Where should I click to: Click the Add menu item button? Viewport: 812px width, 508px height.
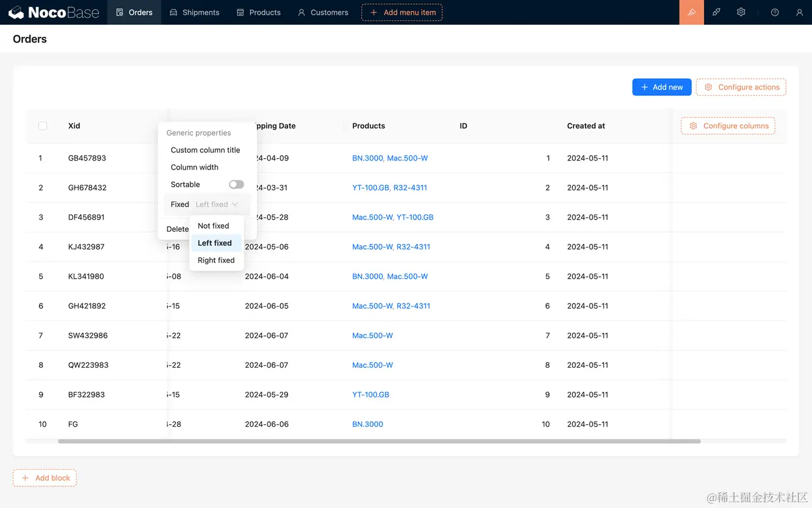(x=402, y=12)
